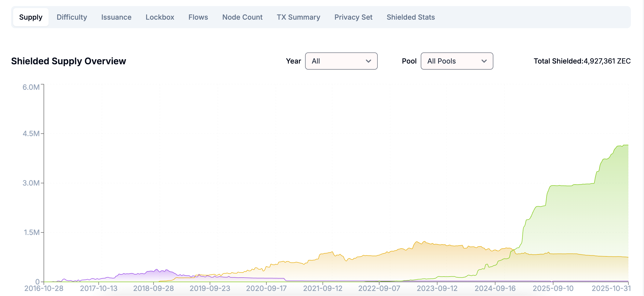This screenshot has height=296, width=644.
Task: Switch to the Difficulty tab
Action: point(72,17)
